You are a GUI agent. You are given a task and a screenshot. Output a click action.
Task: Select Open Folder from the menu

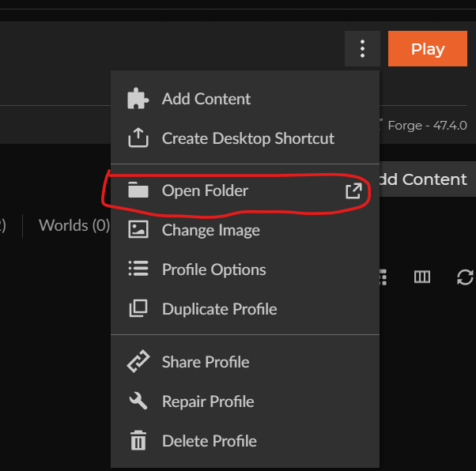pos(205,190)
